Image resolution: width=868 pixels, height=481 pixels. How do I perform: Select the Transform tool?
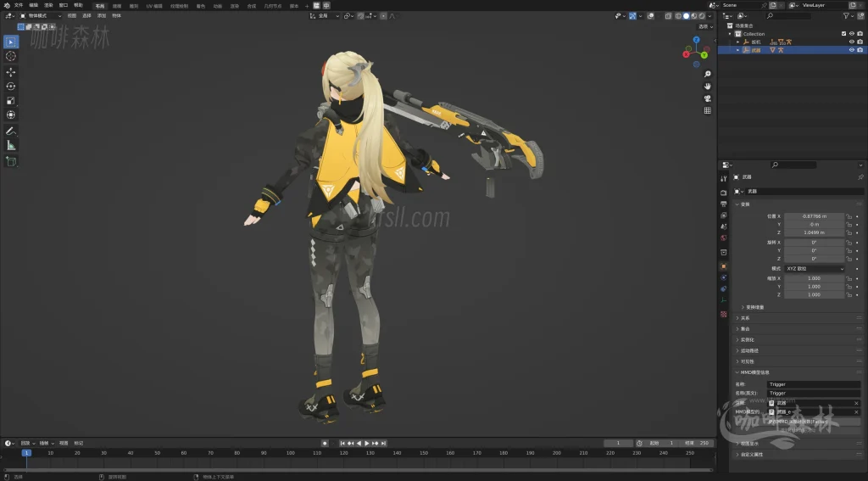[x=10, y=115]
